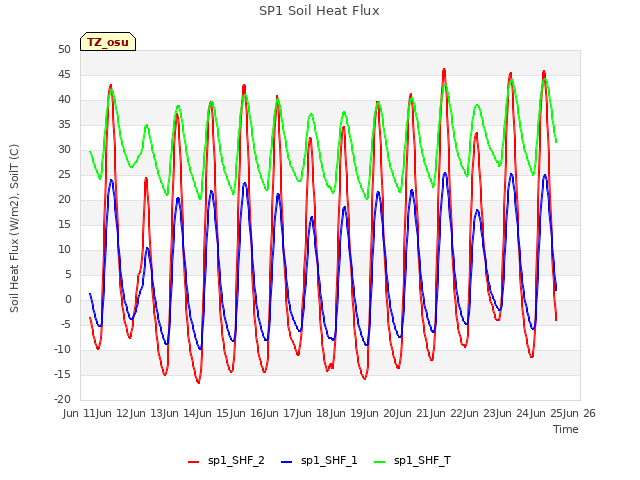
Task: Select the red sp1_SHF_2 legend swatch
Action: [193, 462]
